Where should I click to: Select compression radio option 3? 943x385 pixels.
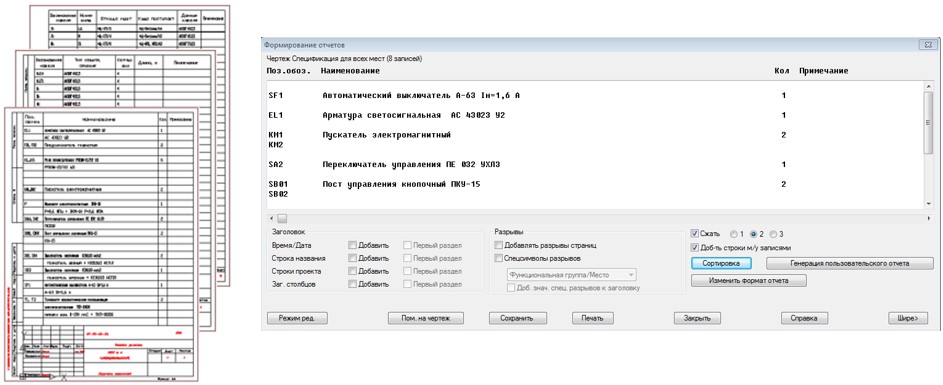click(773, 233)
